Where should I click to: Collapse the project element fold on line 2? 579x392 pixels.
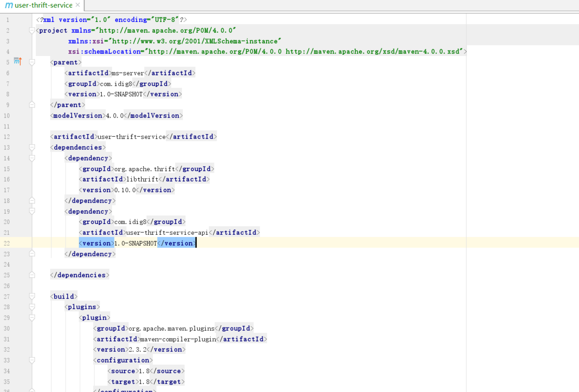pos(32,30)
